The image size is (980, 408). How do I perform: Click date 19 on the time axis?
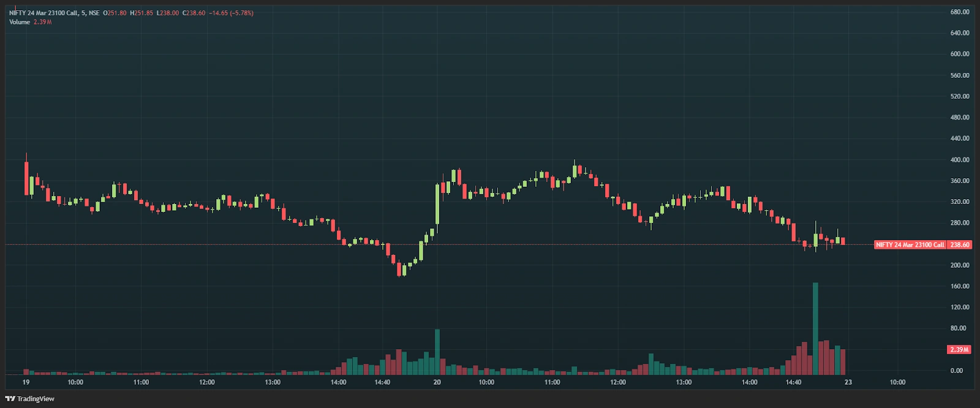click(26, 382)
